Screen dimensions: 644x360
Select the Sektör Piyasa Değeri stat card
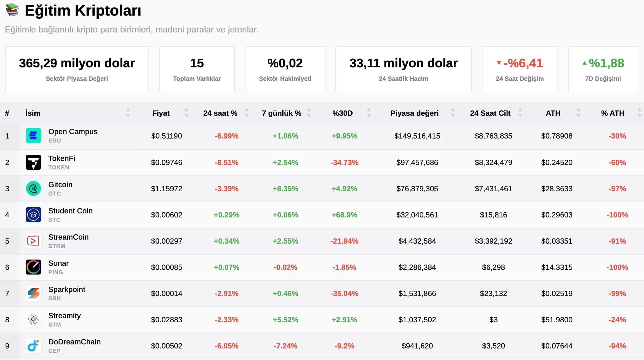point(77,69)
